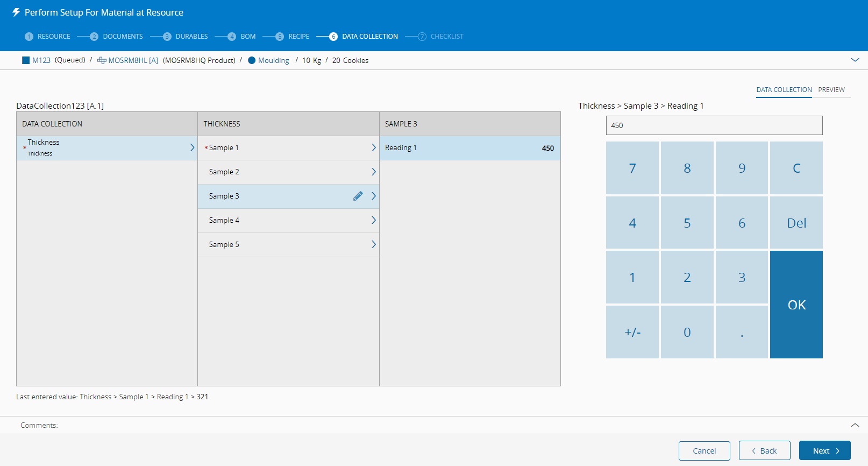Expand the header details chevron
This screenshot has height=466, width=868.
click(x=855, y=60)
